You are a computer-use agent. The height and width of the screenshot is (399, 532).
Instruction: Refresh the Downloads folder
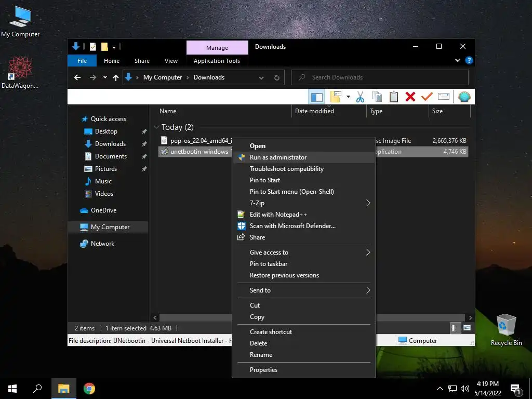(277, 78)
